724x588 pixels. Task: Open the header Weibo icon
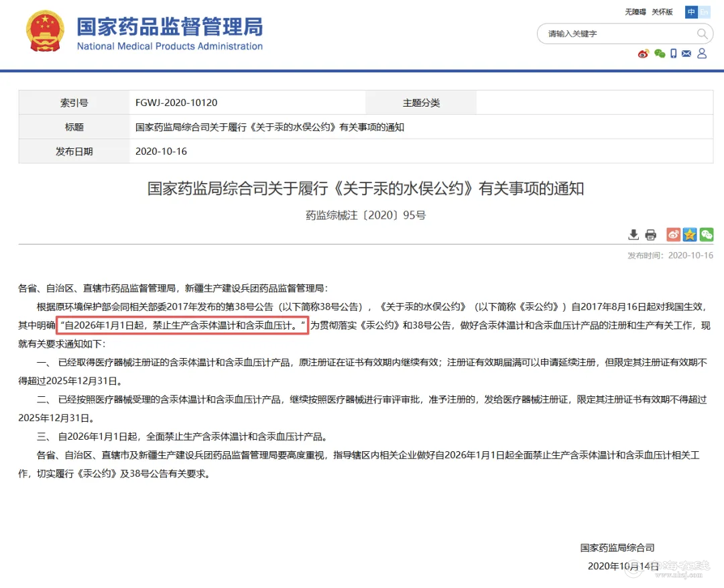[644, 54]
